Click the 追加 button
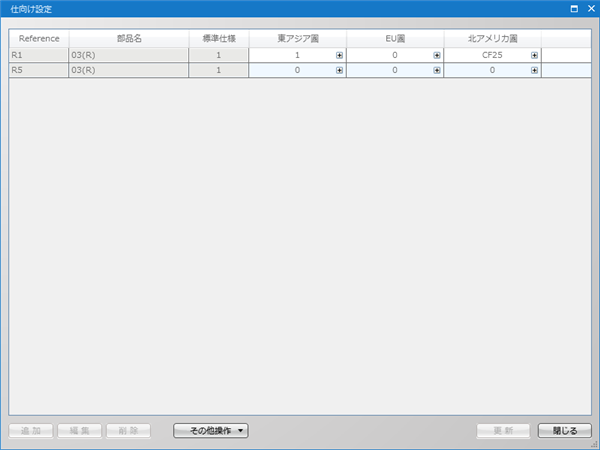 (31, 431)
